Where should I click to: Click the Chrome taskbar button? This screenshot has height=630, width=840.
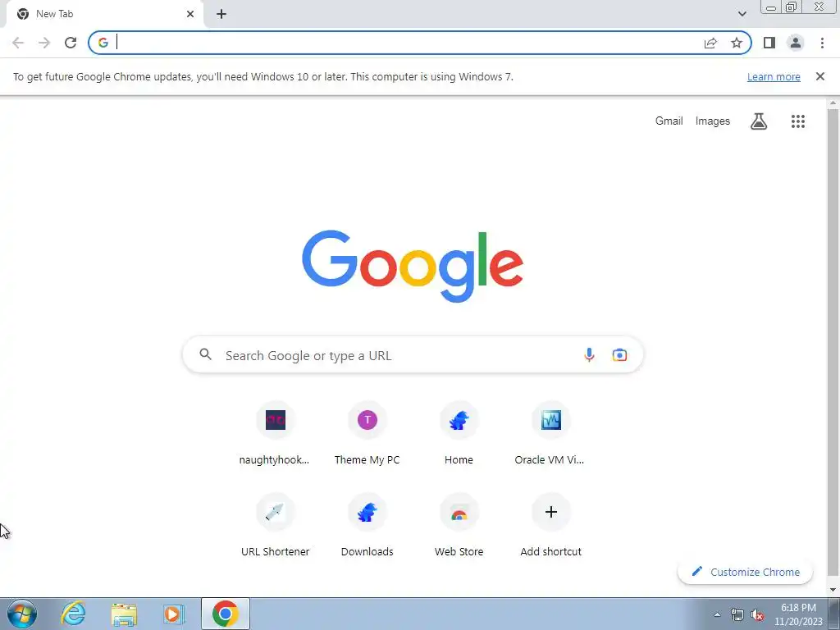pyautogui.click(x=226, y=614)
